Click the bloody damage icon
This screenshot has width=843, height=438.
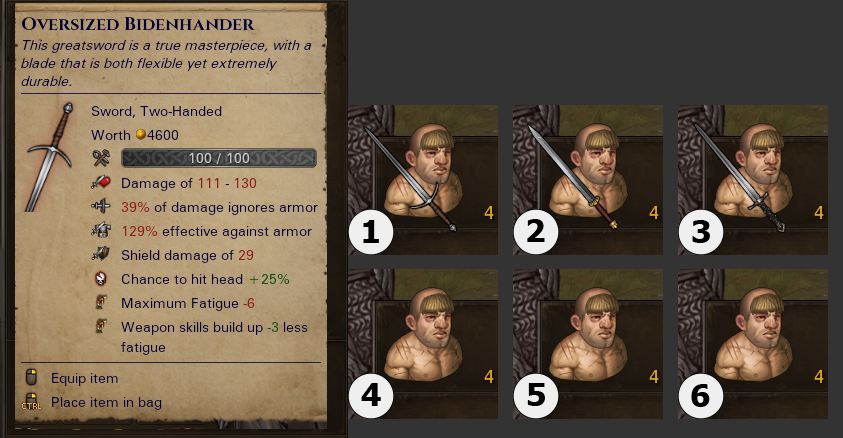coord(101,183)
